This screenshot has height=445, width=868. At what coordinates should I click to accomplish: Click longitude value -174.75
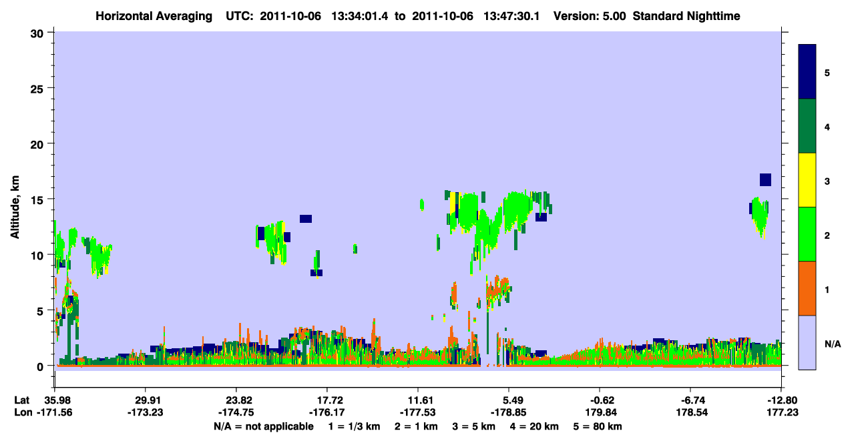click(x=236, y=413)
